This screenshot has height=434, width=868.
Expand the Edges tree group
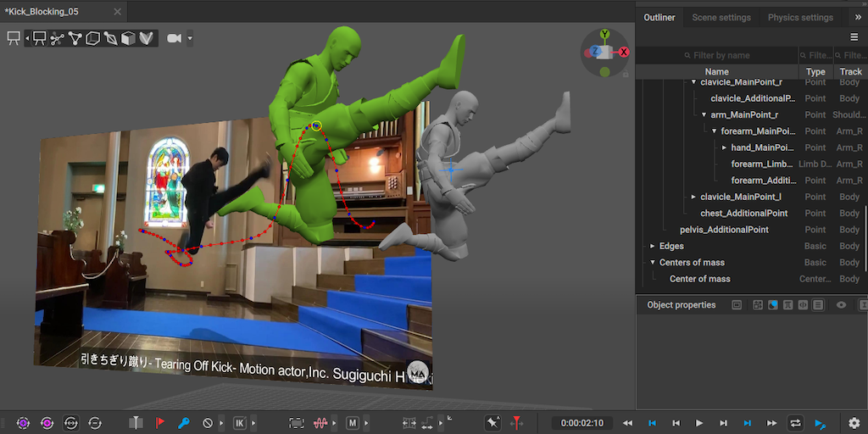point(653,247)
